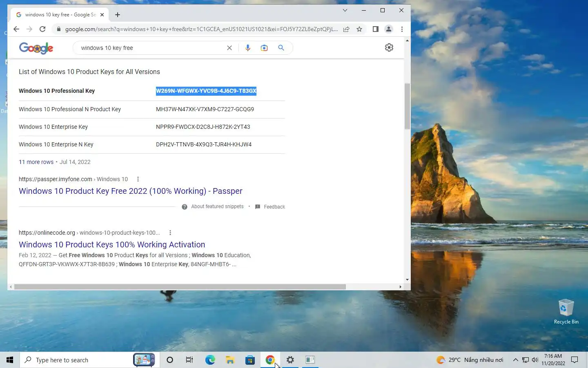The width and height of the screenshot is (588, 368).
Task: Click the vertical scrollbar thumb
Action: [x=407, y=106]
